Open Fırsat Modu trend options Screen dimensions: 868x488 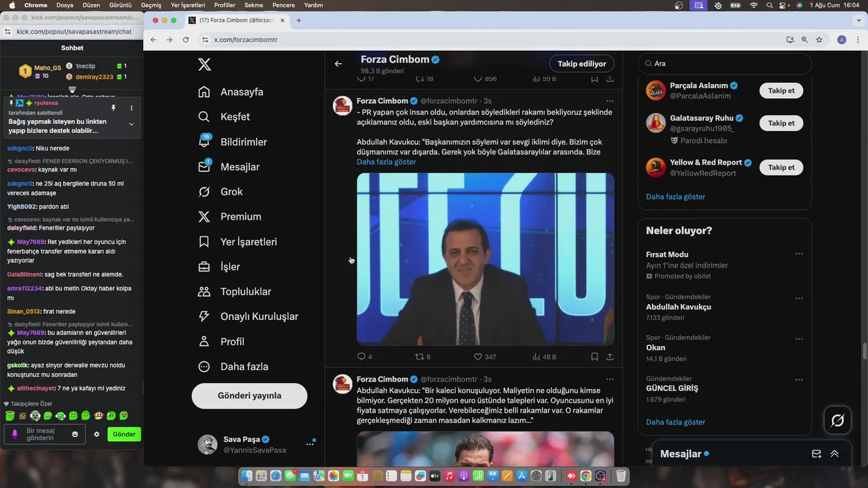click(x=799, y=254)
